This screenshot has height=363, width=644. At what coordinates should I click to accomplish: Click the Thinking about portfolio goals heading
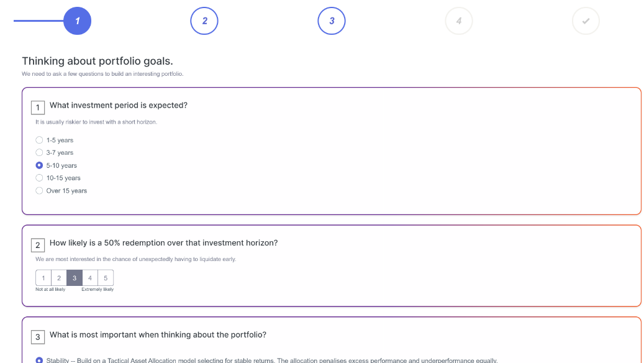pyautogui.click(x=98, y=62)
